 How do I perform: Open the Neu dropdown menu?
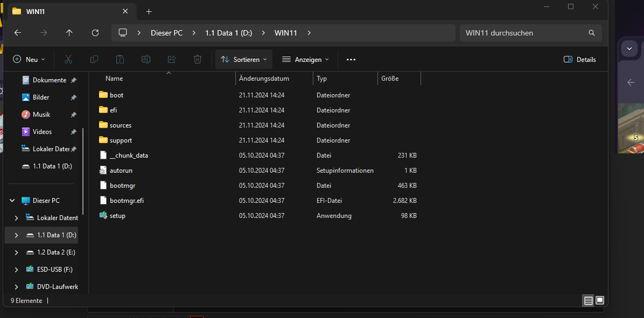tap(29, 60)
